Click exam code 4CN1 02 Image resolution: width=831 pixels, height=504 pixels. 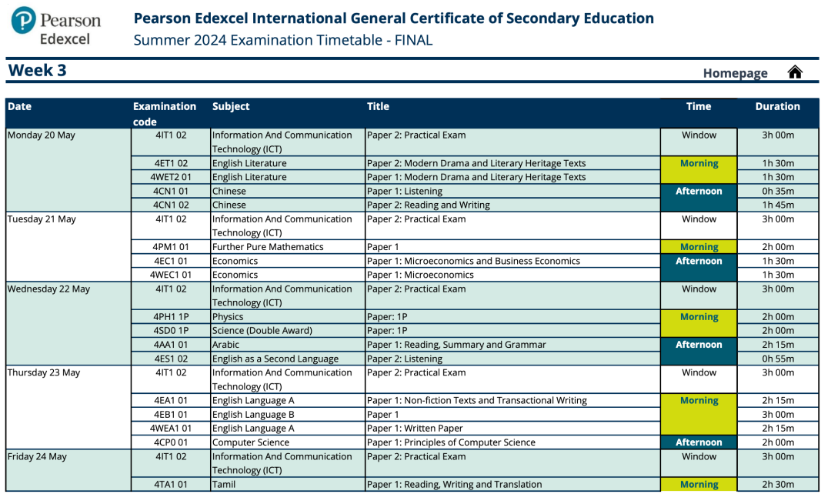[171, 205]
